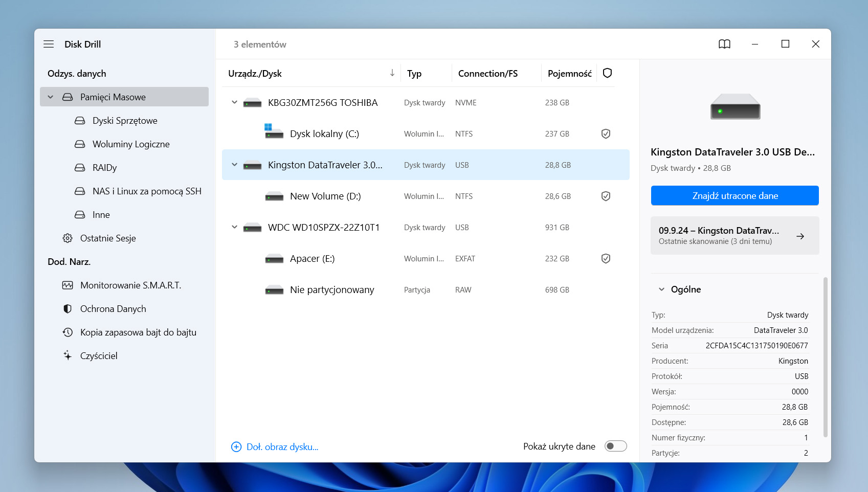The height and width of the screenshot is (492, 868).
Task: Sort by the Pojemność column header
Action: (x=569, y=73)
